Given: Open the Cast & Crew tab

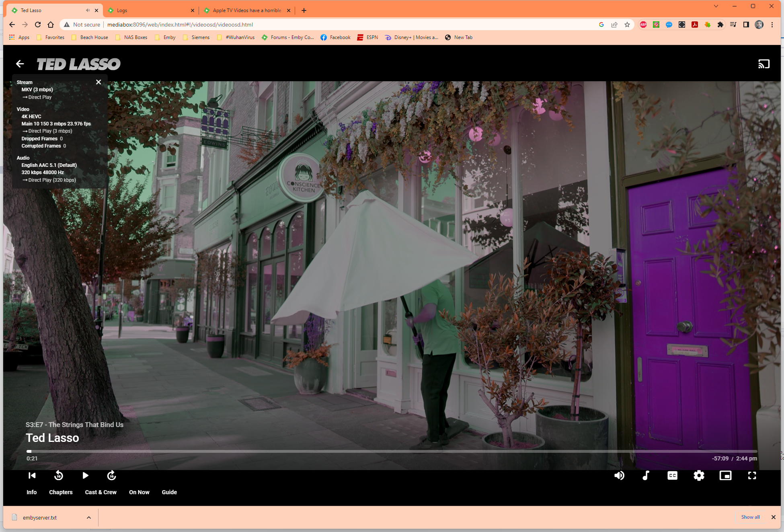Looking at the screenshot, I should [101, 492].
